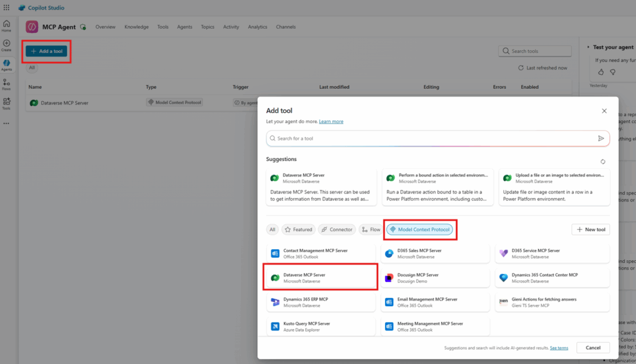Switch to the Agents tab
The width and height of the screenshot is (636, 364).
tap(184, 27)
